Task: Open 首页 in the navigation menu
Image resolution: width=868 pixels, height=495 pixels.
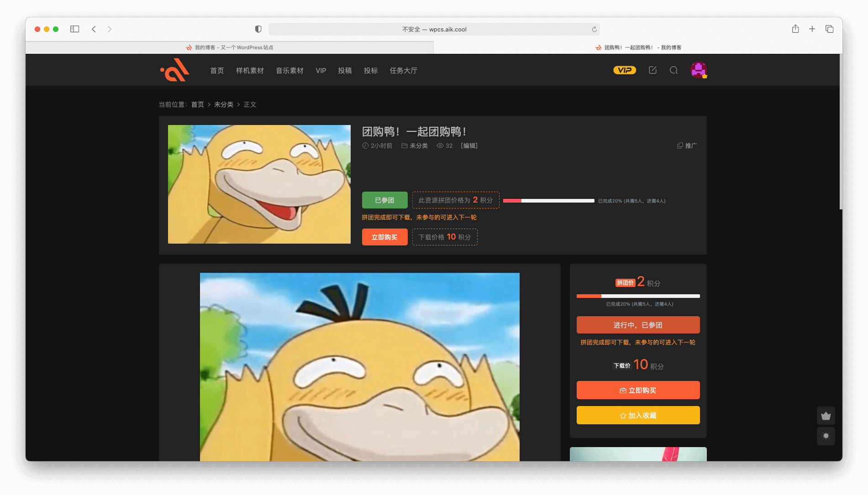Action: point(217,70)
